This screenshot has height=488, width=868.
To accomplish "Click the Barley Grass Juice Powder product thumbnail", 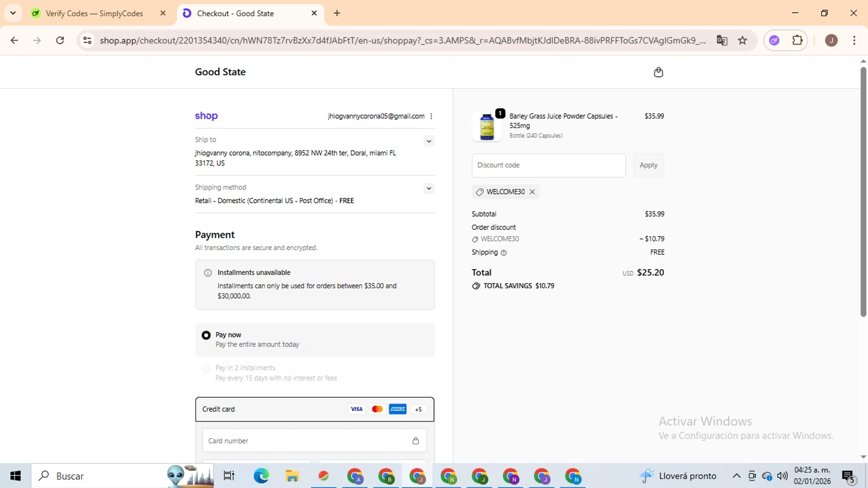I will (x=487, y=126).
